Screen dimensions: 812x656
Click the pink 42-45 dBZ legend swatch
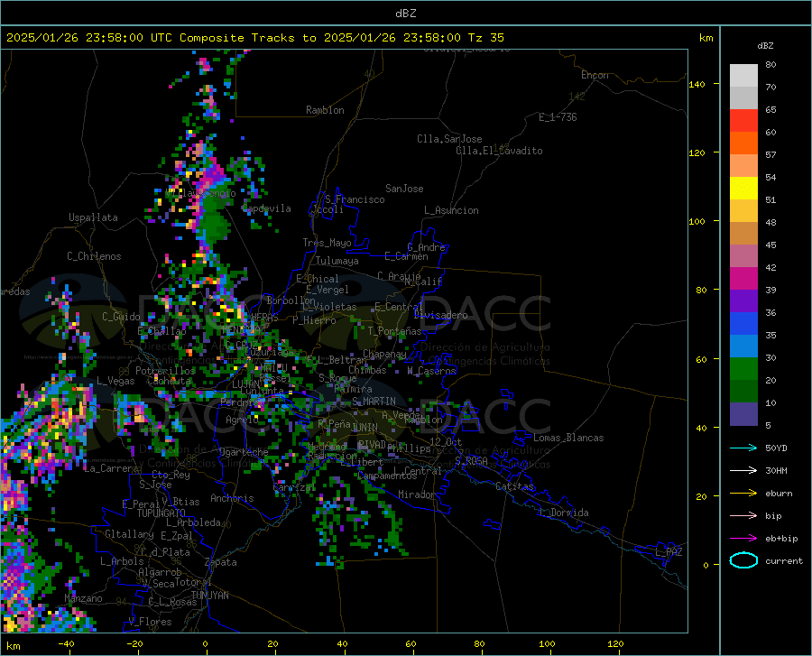point(743,255)
